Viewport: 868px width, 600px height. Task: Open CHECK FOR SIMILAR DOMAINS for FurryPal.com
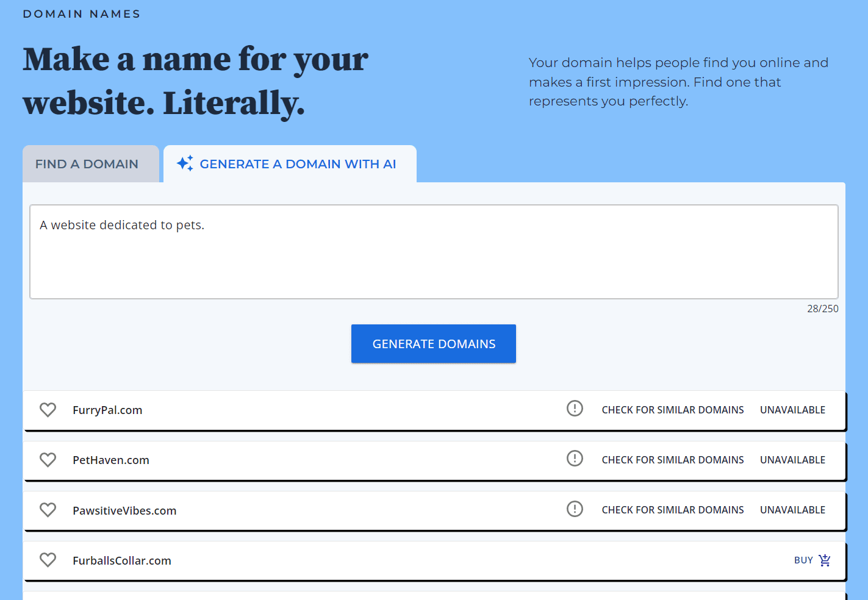coord(673,409)
